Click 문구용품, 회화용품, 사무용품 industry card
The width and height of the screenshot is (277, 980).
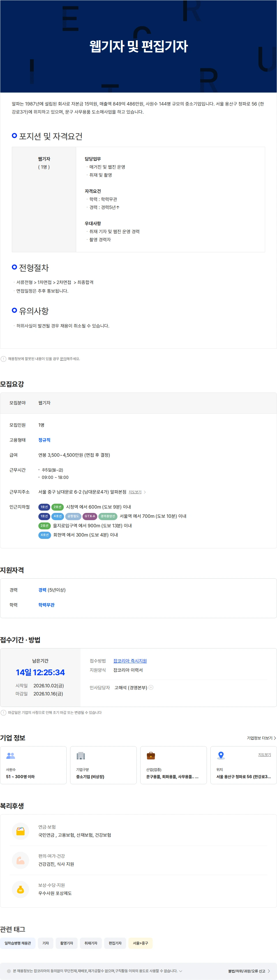(173, 765)
